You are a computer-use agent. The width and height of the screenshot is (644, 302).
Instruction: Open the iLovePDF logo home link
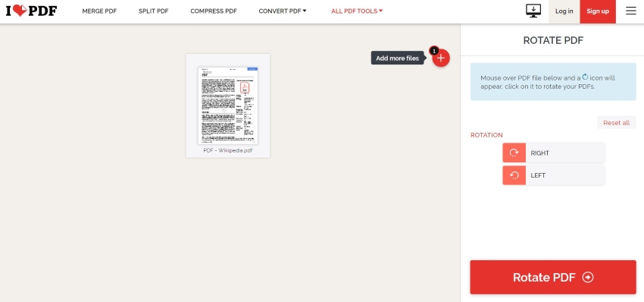31,11
